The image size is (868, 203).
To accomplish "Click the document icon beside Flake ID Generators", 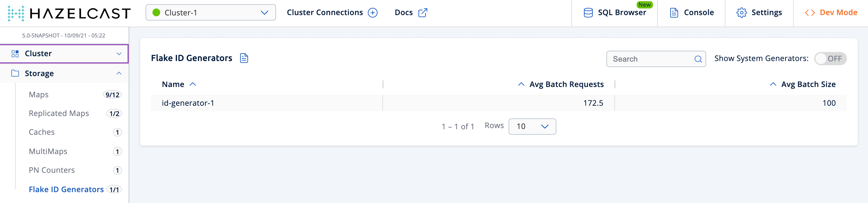I will click(244, 58).
